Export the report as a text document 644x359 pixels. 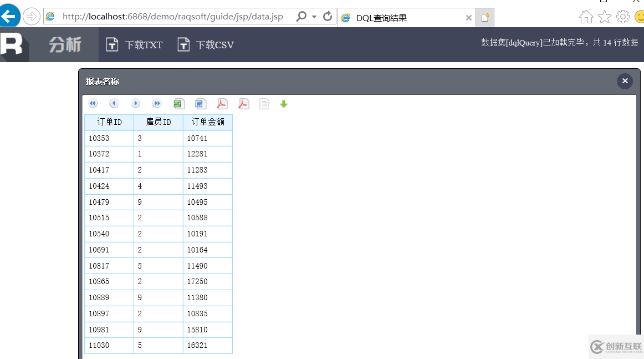pos(264,104)
